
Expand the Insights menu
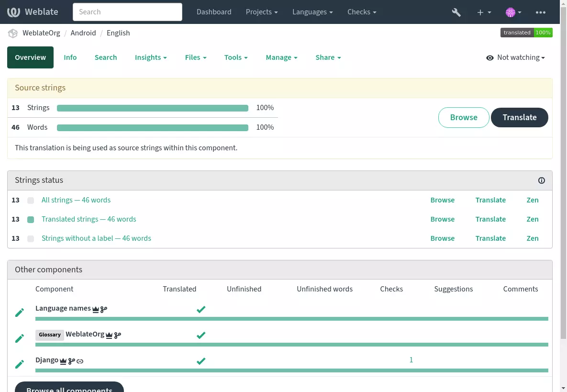click(151, 57)
